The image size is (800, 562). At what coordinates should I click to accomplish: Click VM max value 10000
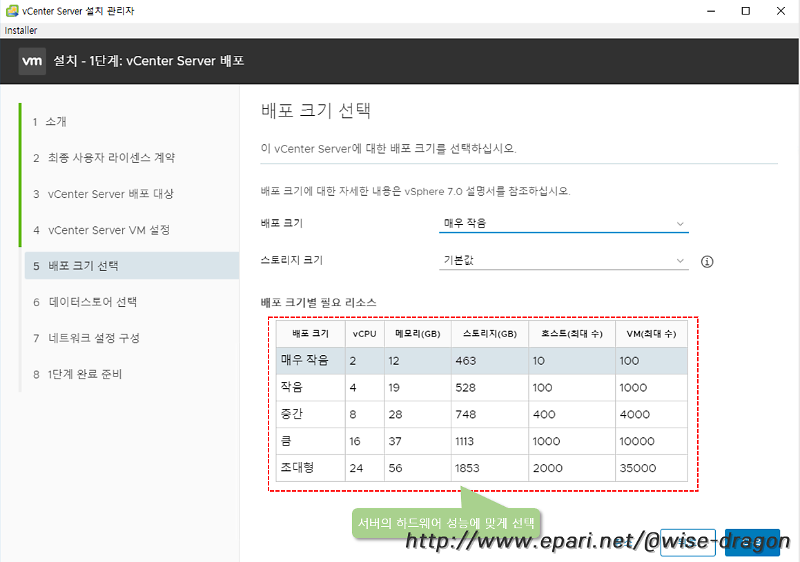pyautogui.click(x=637, y=441)
